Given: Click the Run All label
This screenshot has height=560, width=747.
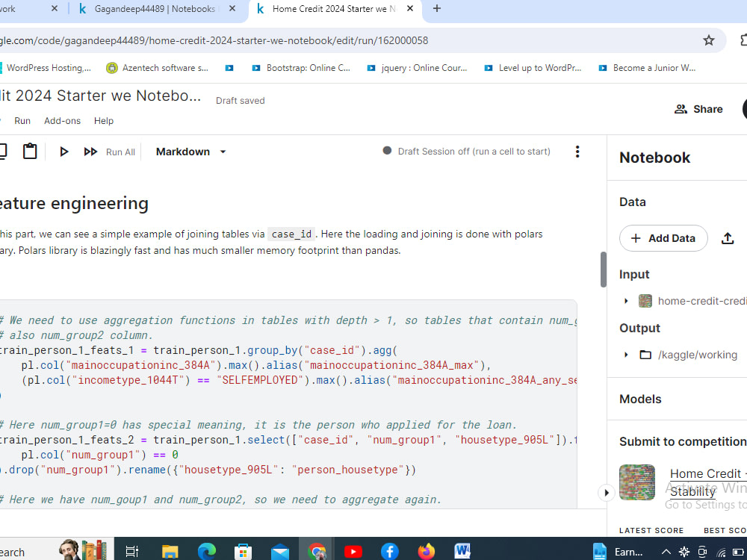Looking at the screenshot, I should click(120, 152).
